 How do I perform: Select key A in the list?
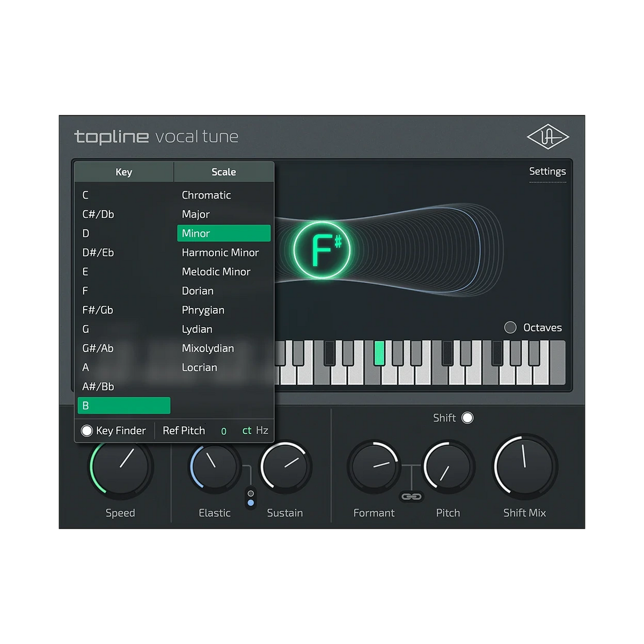124,367
